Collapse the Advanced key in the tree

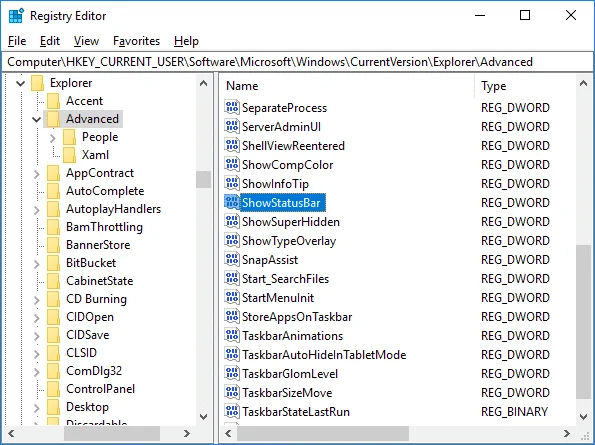[36, 120]
